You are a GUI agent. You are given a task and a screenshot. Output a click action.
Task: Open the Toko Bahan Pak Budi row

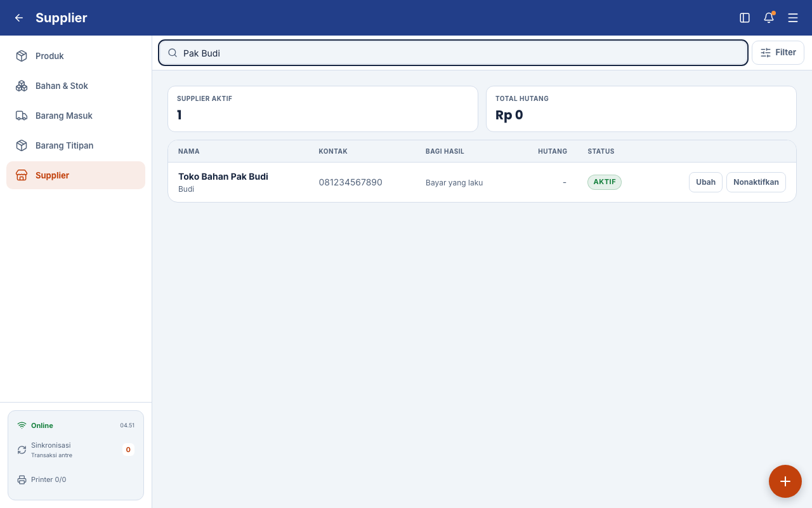coord(482,182)
